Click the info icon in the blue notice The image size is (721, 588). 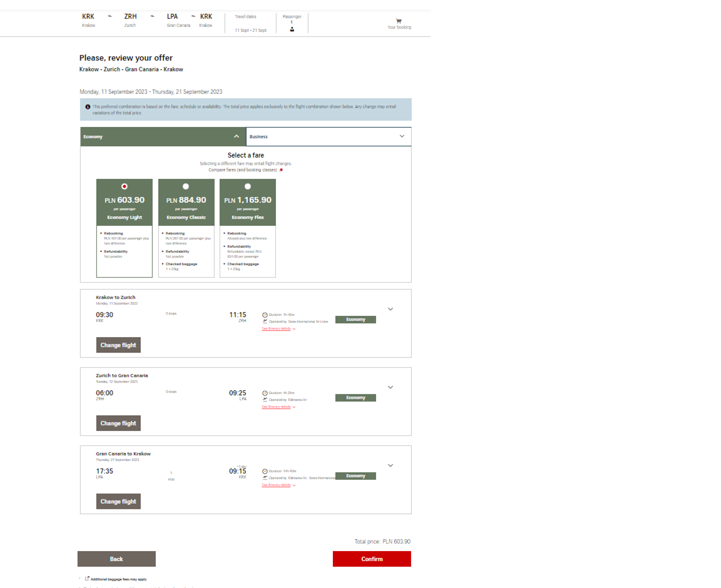pyautogui.click(x=88, y=107)
